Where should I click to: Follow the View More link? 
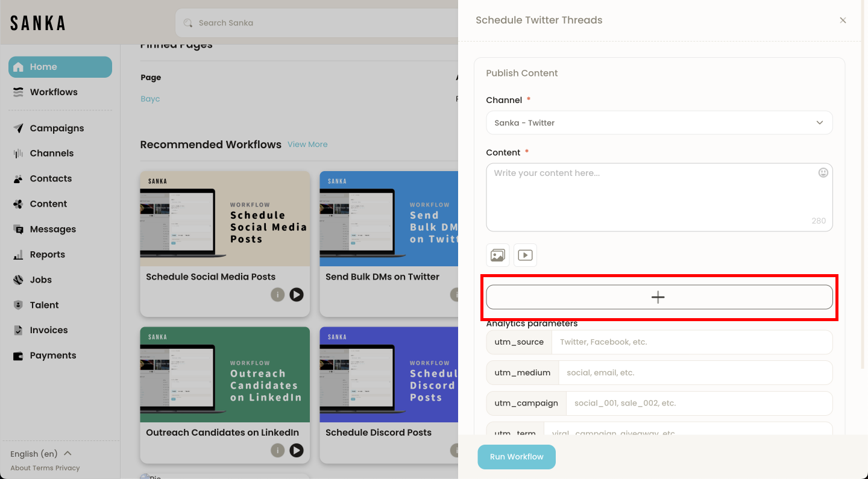pyautogui.click(x=307, y=145)
